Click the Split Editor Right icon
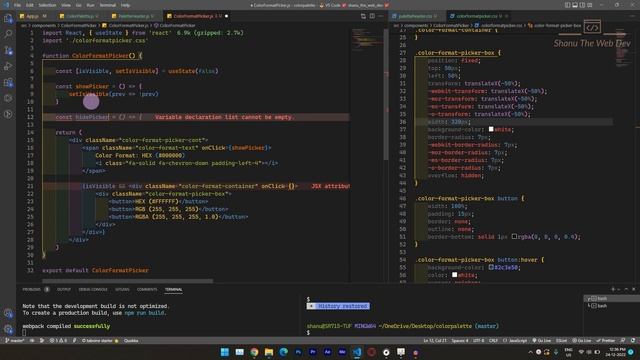This screenshot has width=640, height=360. click(x=372, y=16)
